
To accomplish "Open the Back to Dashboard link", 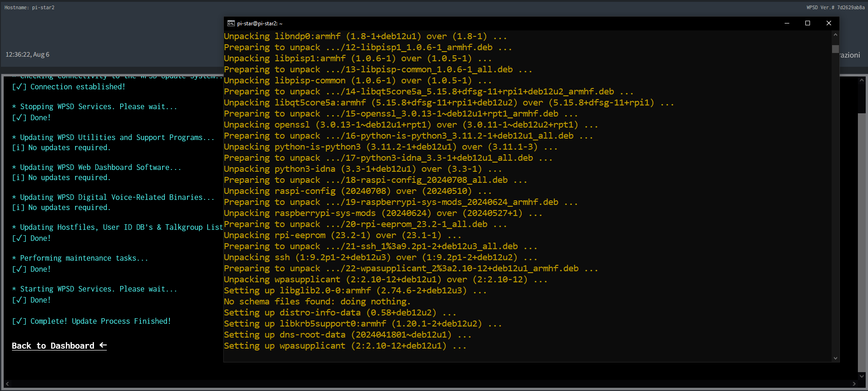I will click(59, 346).
